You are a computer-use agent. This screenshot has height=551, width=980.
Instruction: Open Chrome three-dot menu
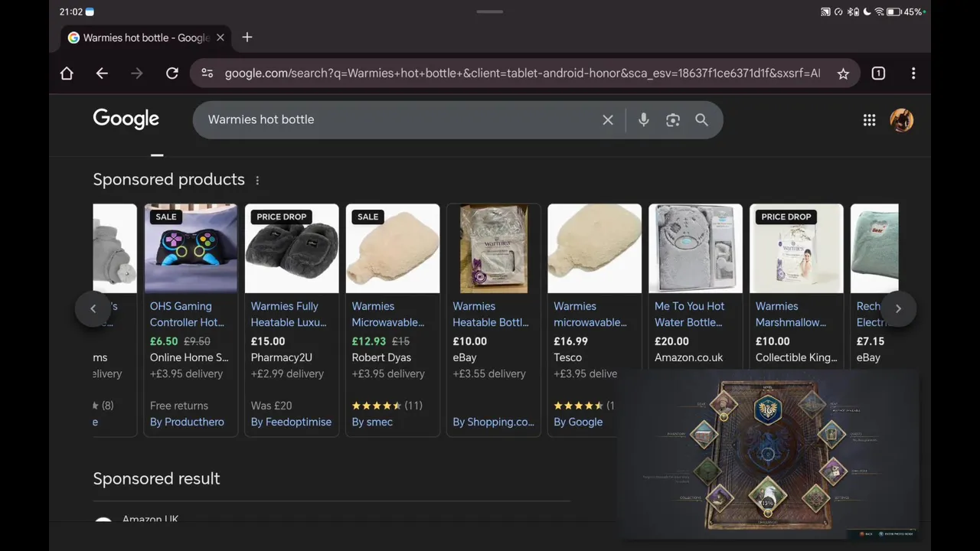point(913,73)
